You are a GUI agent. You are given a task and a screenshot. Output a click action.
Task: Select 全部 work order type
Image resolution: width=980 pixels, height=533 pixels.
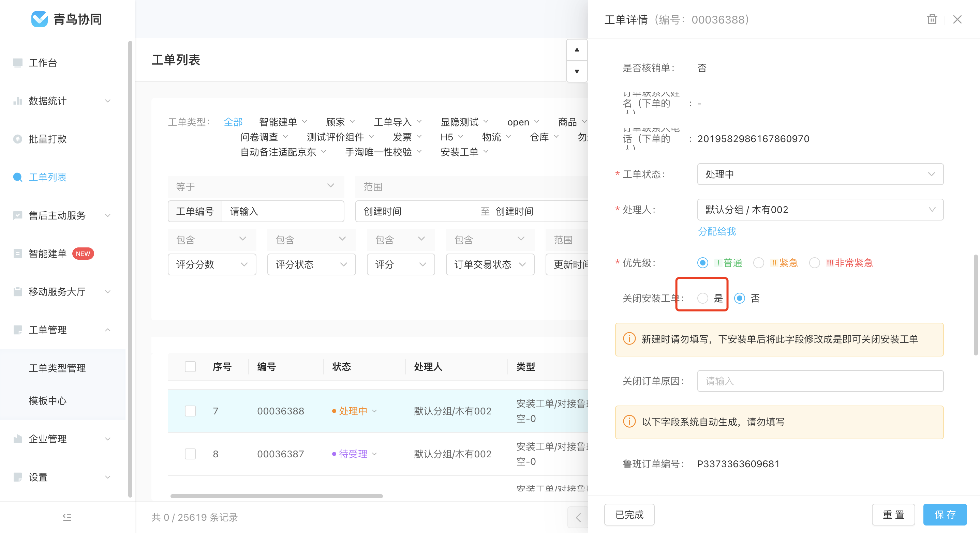(233, 122)
